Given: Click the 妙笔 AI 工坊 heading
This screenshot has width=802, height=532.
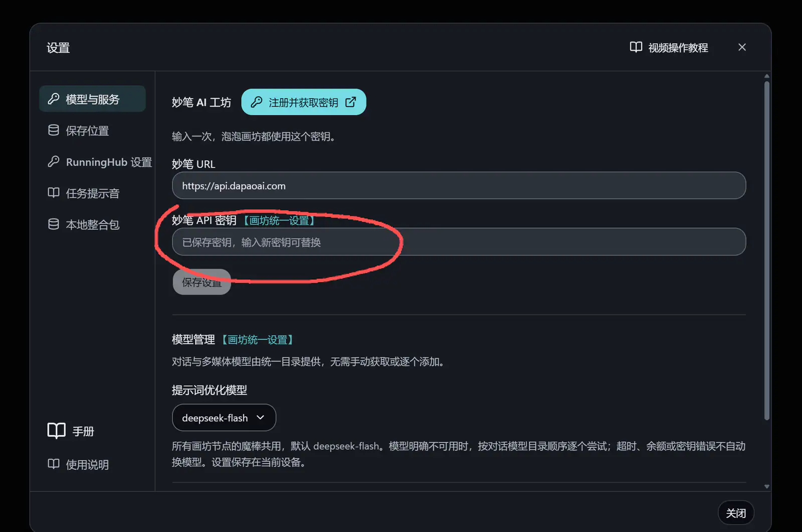Looking at the screenshot, I should point(202,102).
